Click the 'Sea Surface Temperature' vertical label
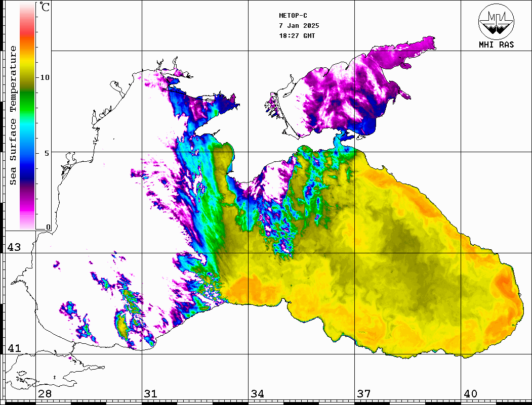Viewport: 532px width, 405px height. [x=13, y=115]
